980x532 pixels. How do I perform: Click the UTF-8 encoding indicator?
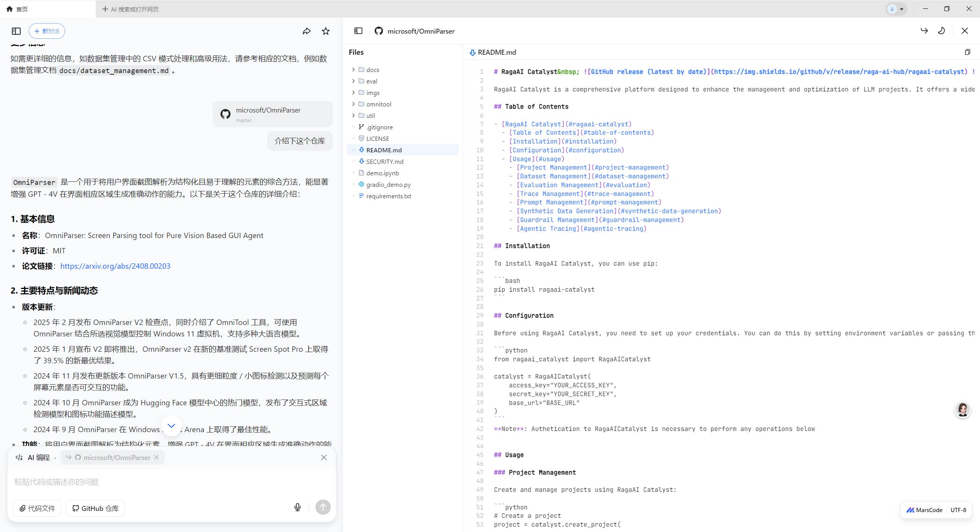coord(958,510)
